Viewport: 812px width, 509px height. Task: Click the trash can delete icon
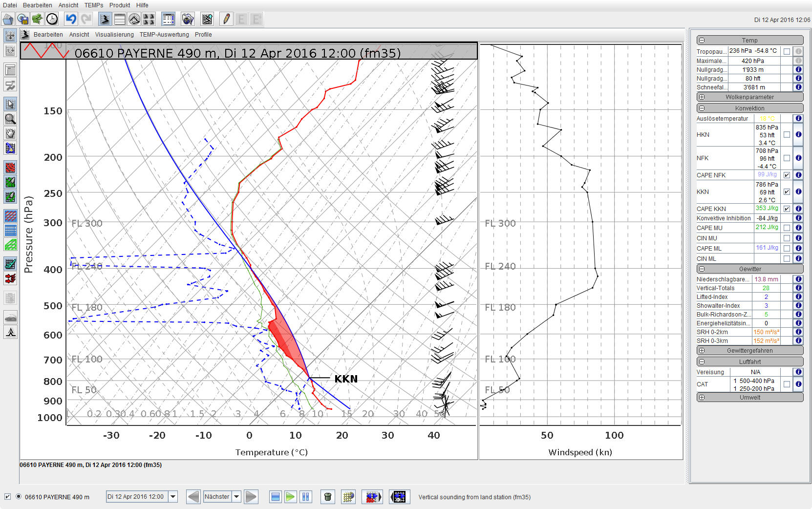point(328,497)
